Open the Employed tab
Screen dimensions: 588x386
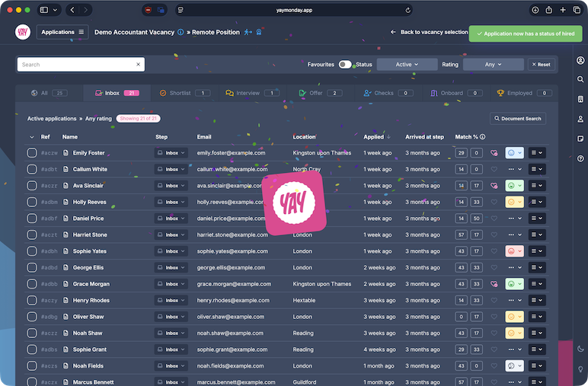[521, 93]
